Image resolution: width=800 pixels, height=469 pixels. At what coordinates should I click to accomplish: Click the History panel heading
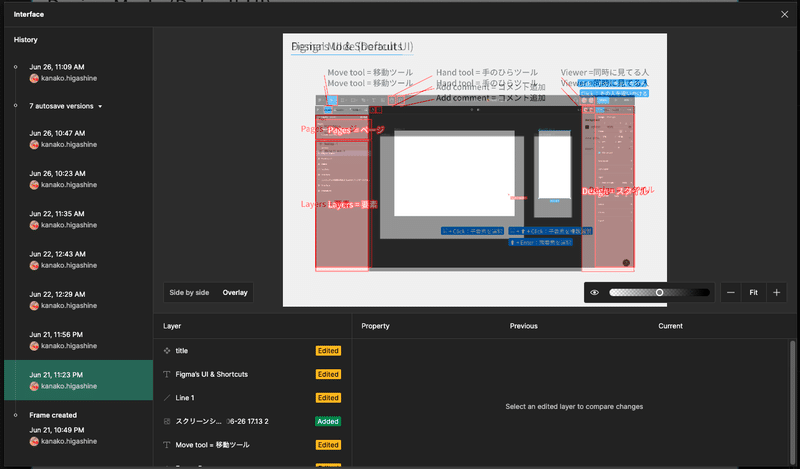[26, 39]
